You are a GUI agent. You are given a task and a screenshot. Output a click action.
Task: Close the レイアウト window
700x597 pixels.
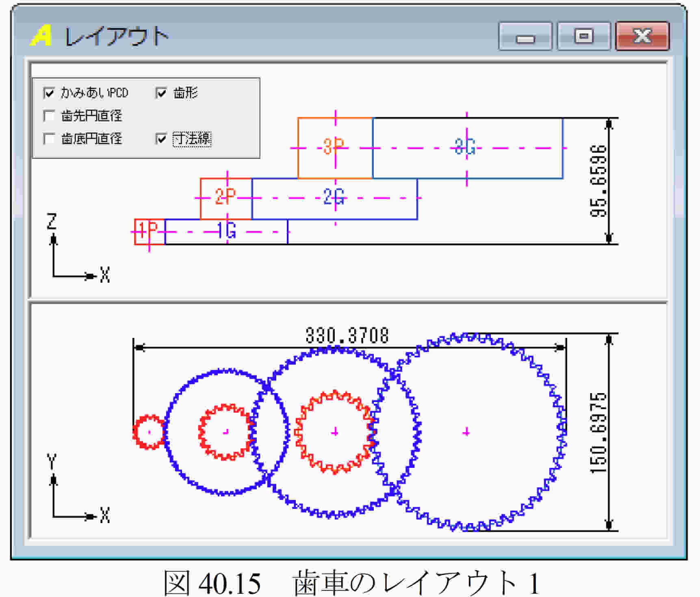tap(642, 37)
